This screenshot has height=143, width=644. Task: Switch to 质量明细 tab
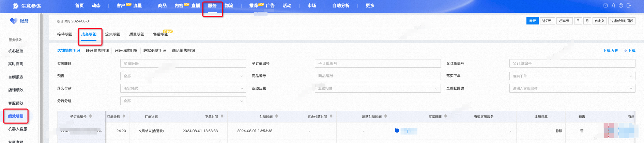(x=137, y=34)
